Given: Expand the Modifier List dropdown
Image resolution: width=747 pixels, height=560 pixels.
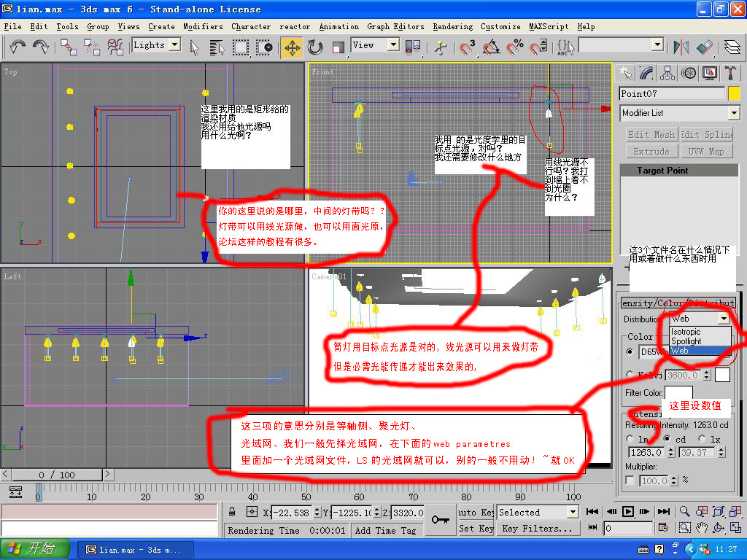Looking at the screenshot, I should click(x=734, y=113).
